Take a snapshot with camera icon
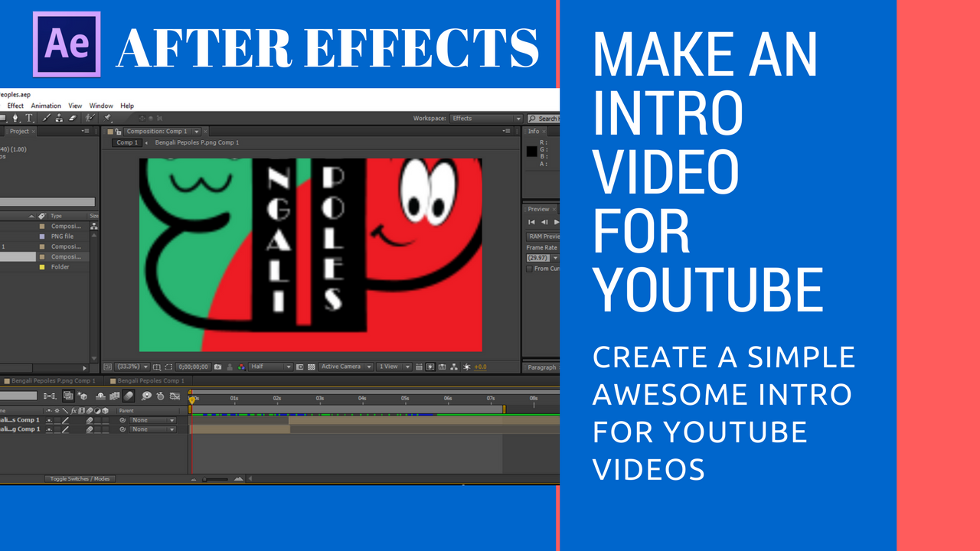 218,367
